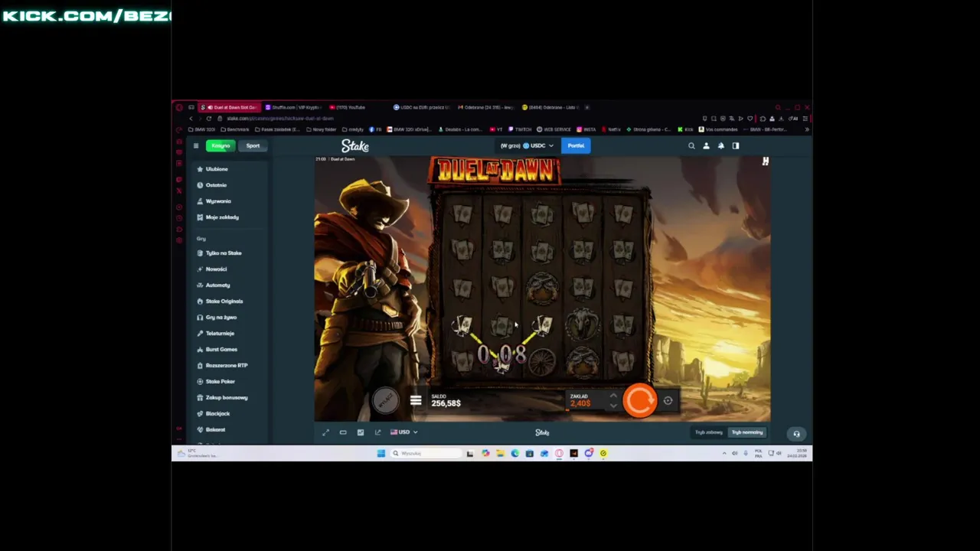Screen dimensions: 980x551
Task: Switch to the YouTube browser tab
Action: click(x=348, y=107)
